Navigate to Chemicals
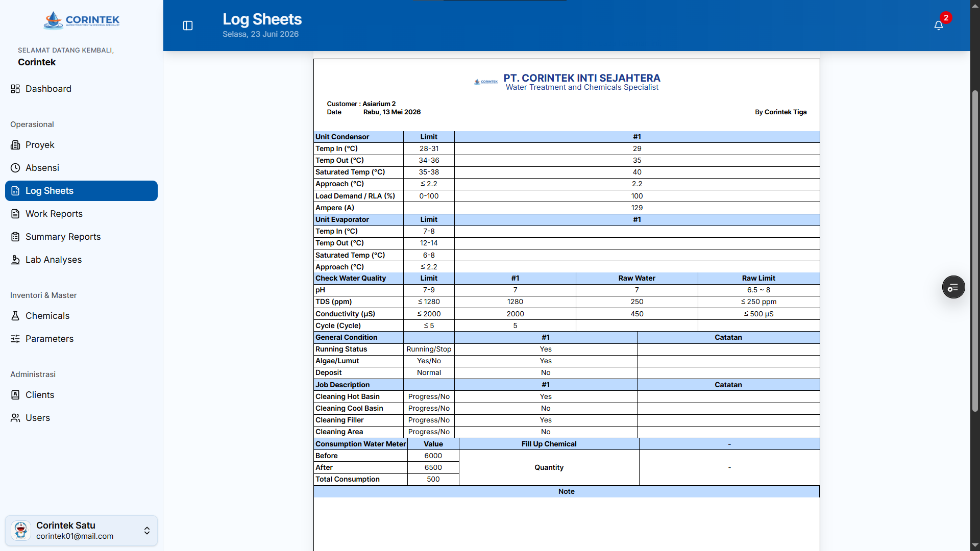Viewport: 980px width, 551px height. (82, 316)
